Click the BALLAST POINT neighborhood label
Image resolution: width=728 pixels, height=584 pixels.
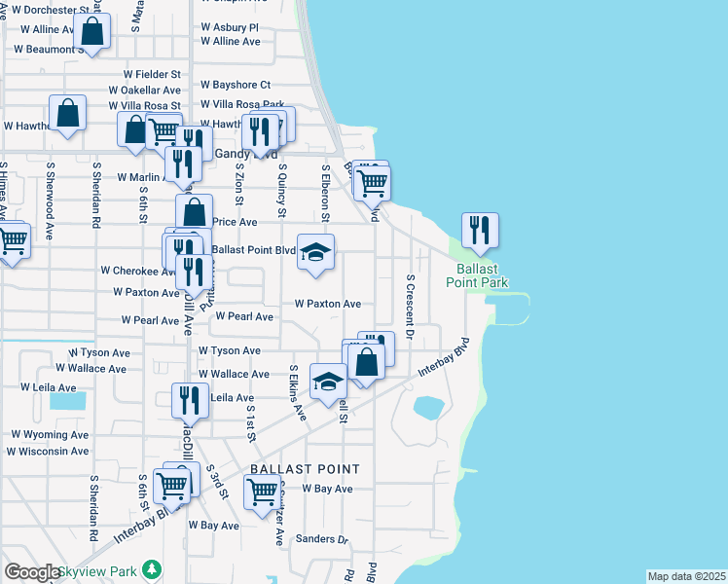pos(305,469)
